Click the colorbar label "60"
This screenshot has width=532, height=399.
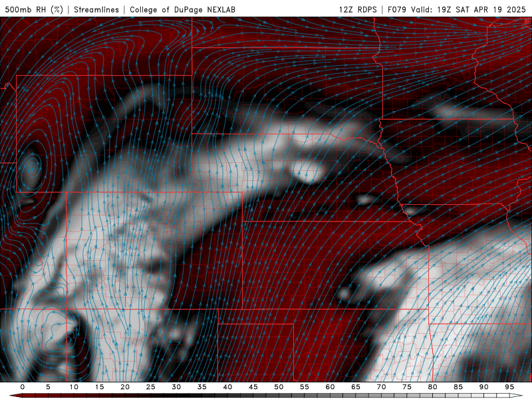(x=330, y=387)
